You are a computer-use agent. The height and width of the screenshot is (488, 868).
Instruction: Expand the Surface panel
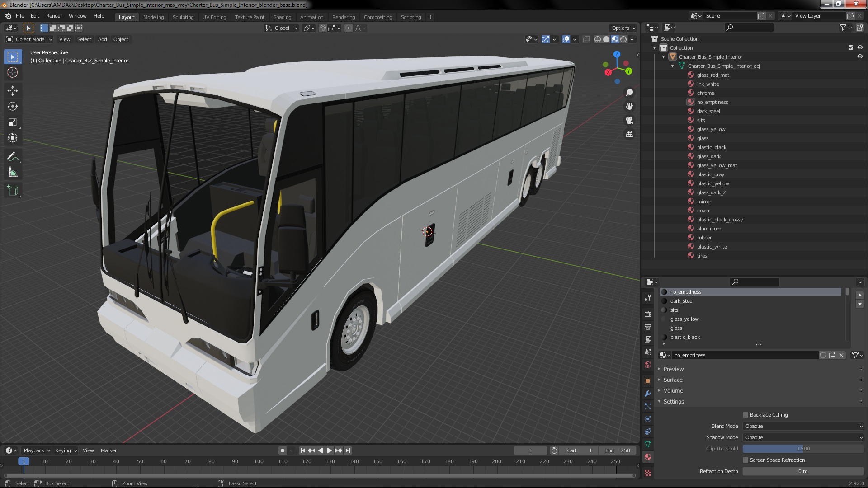[x=673, y=380]
